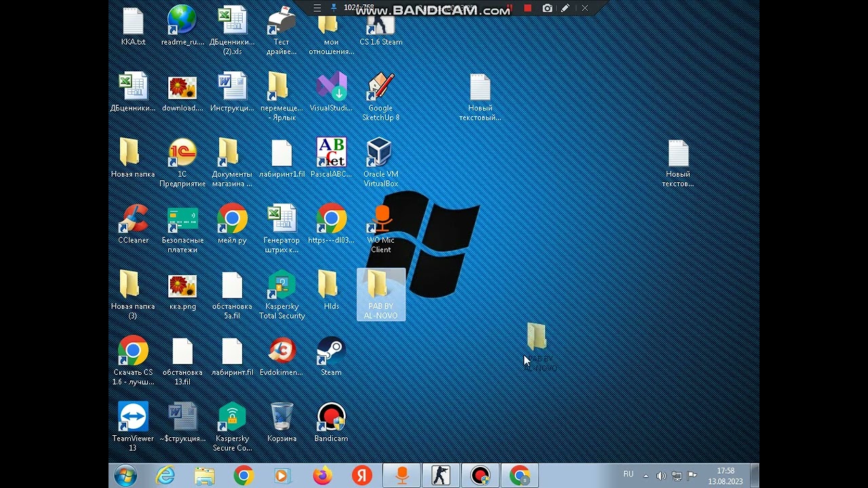Switch to Counter-Strike taskbar window

(441, 476)
